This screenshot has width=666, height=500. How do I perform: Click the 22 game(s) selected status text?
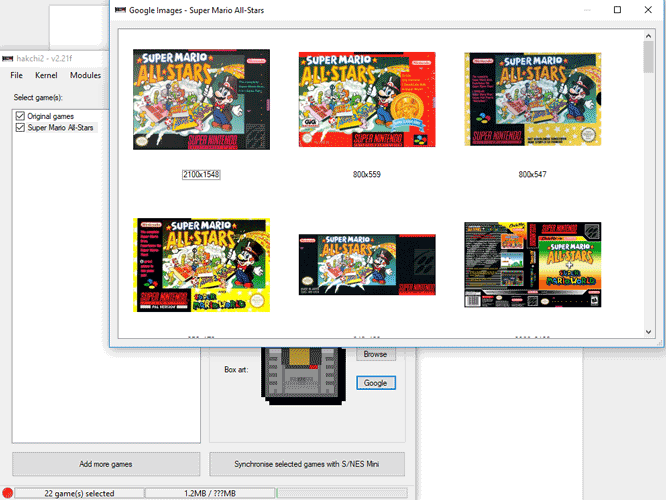(79, 493)
